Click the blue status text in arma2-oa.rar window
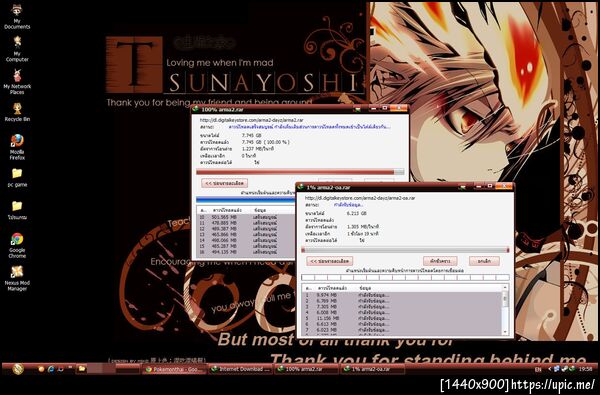 point(349,205)
